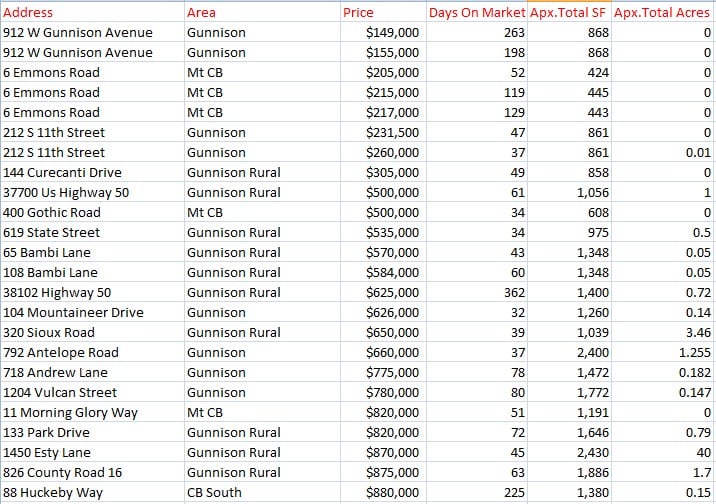This screenshot has height=504, width=716.
Task: Click the $535,000 price cell
Action: 383,232
